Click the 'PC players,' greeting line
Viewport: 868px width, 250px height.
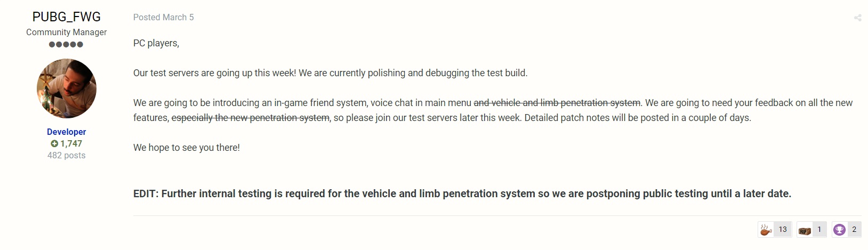[x=156, y=43]
